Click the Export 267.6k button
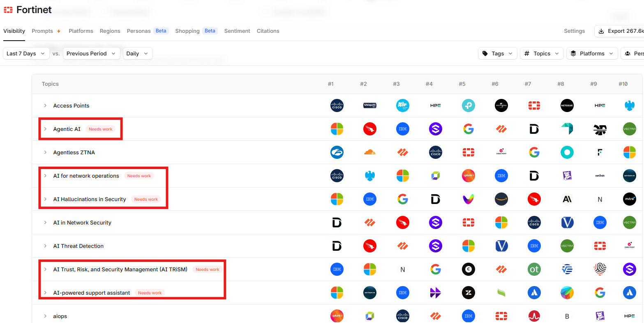Viewport: 644px width, 323px height. pyautogui.click(x=619, y=31)
